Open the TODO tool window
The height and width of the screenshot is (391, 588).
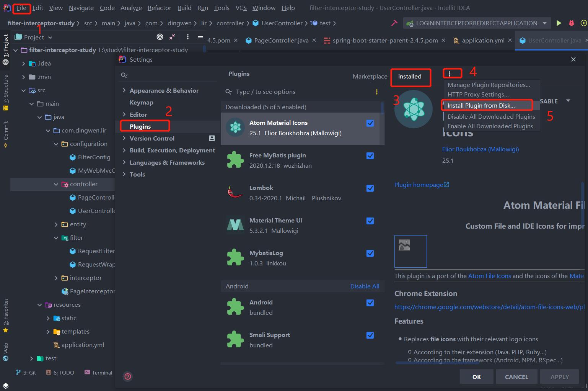coord(60,373)
